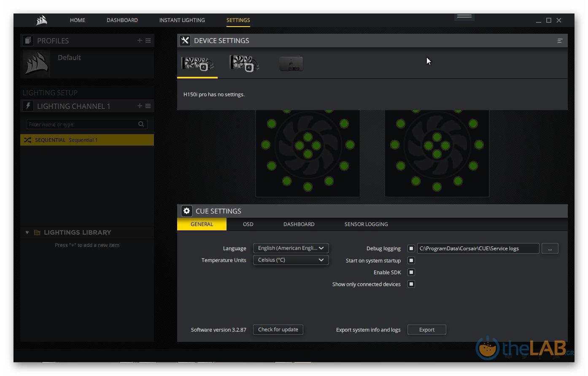The height and width of the screenshot is (376, 588).
Task: Click the Lightings Library folder icon
Action: click(x=37, y=233)
